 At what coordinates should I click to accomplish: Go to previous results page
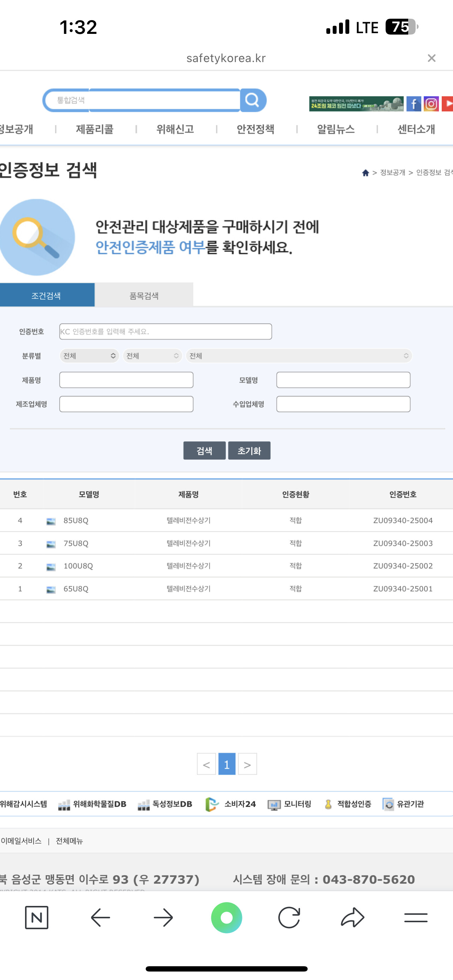coord(206,764)
